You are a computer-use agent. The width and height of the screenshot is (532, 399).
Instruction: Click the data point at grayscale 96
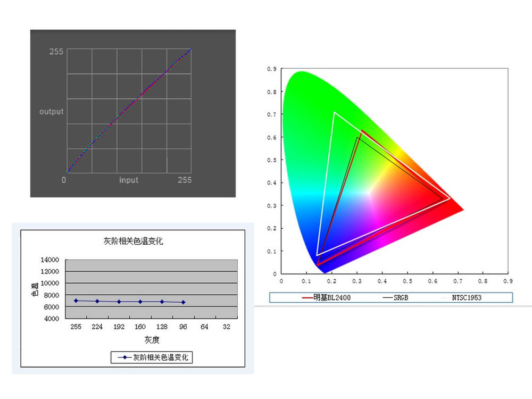coord(184,302)
